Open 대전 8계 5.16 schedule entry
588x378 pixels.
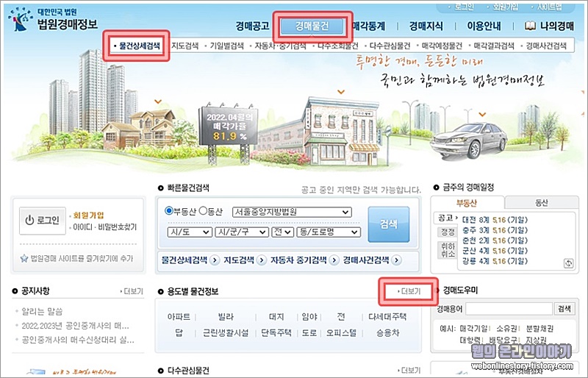pos(495,220)
